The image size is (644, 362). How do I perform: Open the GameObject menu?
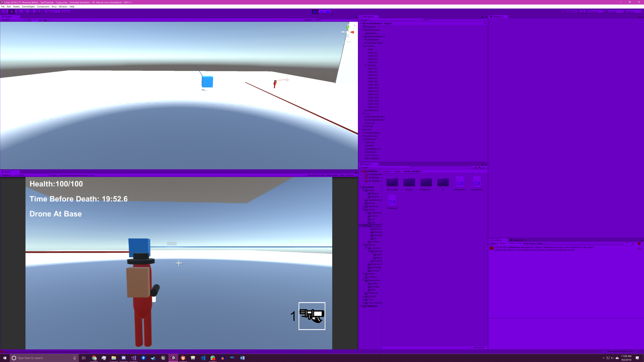[28, 6]
